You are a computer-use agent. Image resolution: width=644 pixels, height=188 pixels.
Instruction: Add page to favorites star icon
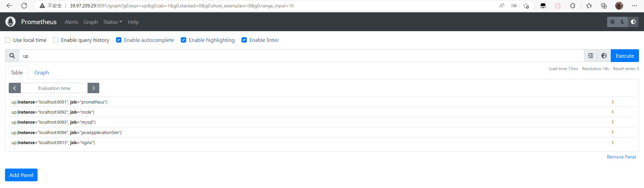pyautogui.click(x=526, y=6)
